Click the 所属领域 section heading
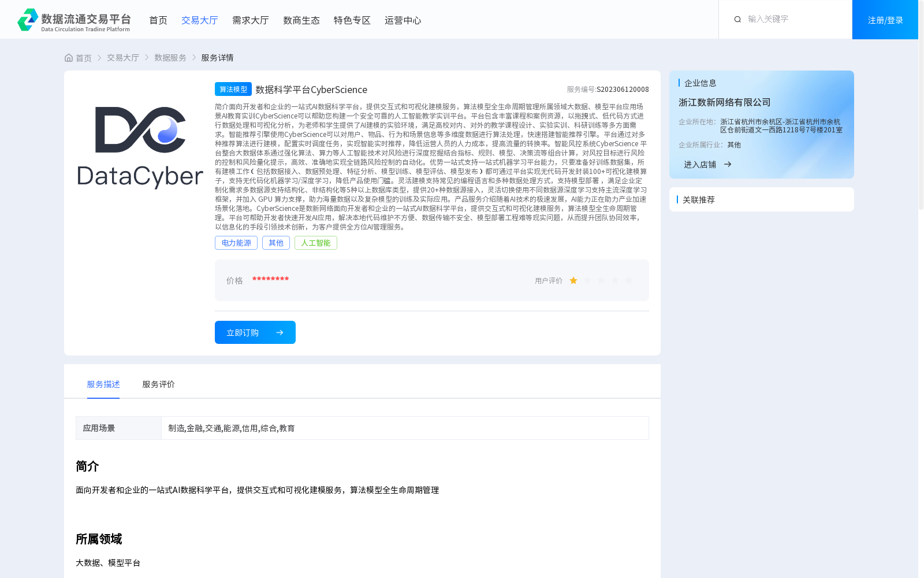Image resolution: width=924 pixels, height=578 pixels. click(99, 539)
